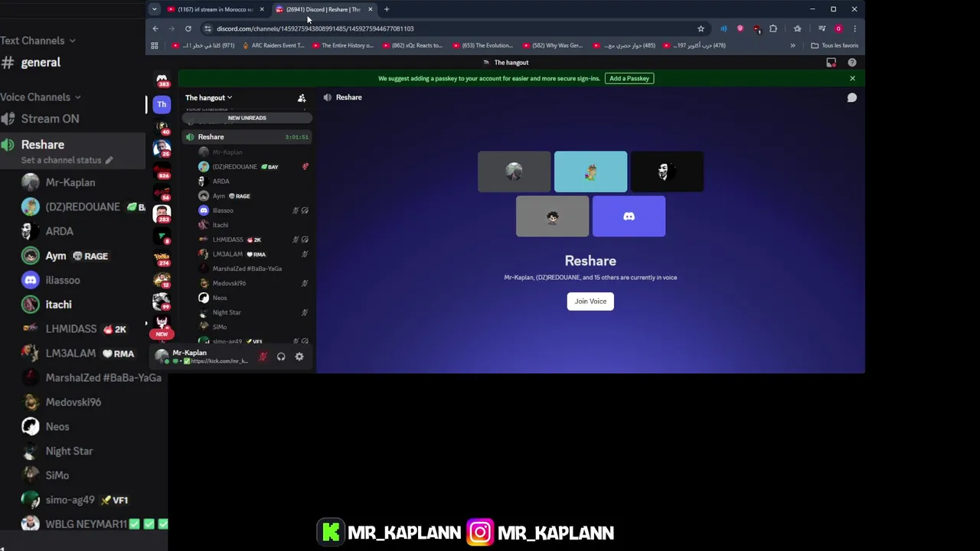Open the server icon with 826 badge

[162, 171]
